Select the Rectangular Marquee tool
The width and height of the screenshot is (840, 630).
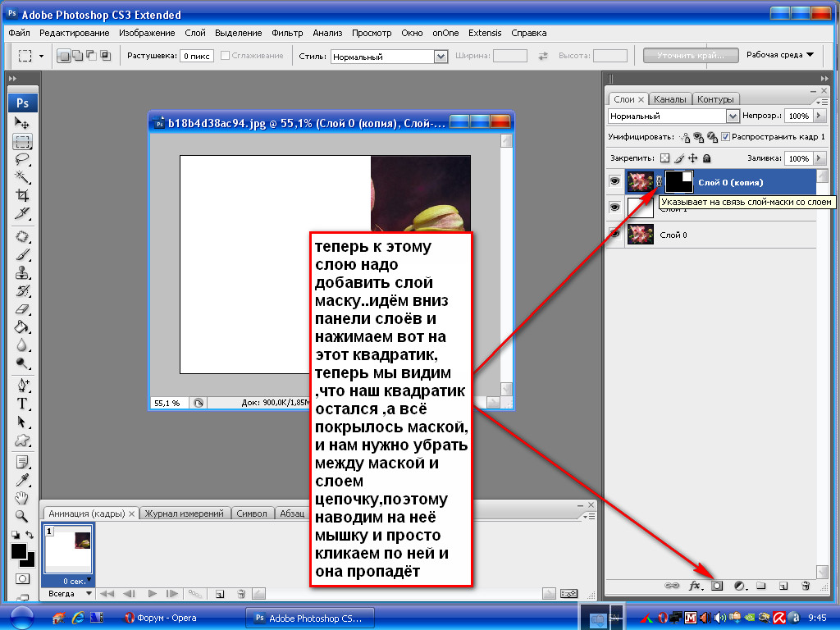pos(22,141)
